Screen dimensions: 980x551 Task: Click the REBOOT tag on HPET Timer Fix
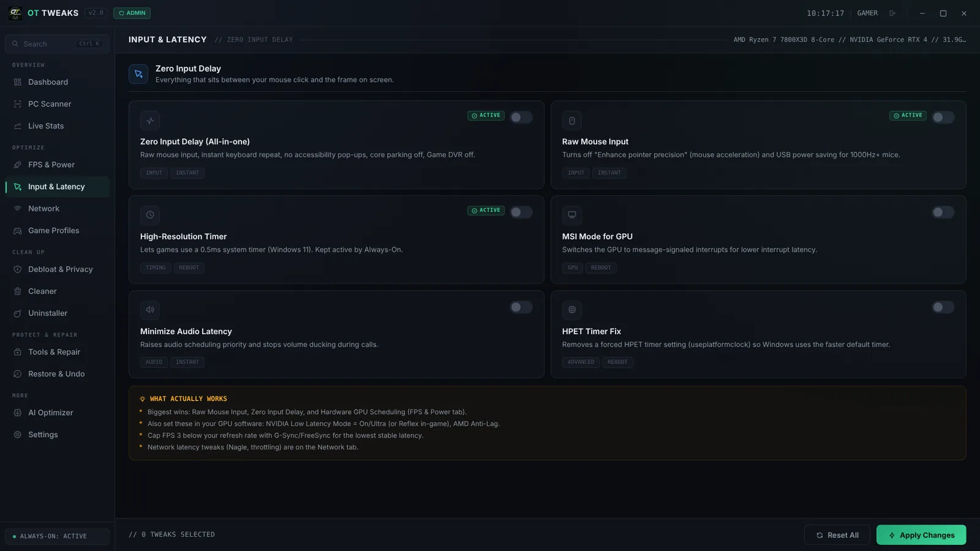click(617, 362)
